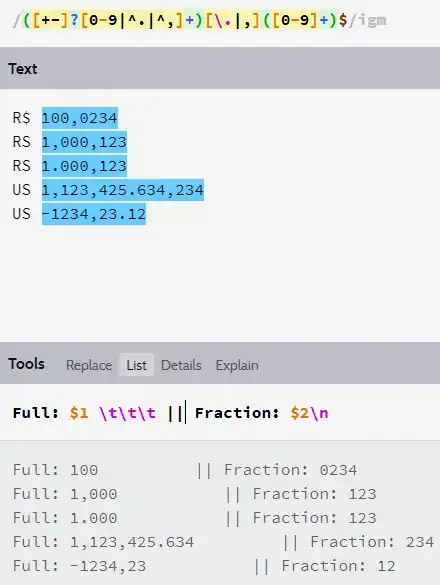The width and height of the screenshot is (440, 585).
Task: Open the Details tab
Action: click(x=181, y=365)
